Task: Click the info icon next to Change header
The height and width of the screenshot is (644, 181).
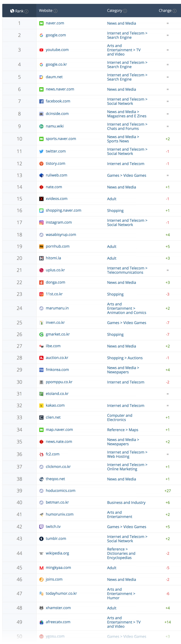Action: (x=175, y=11)
